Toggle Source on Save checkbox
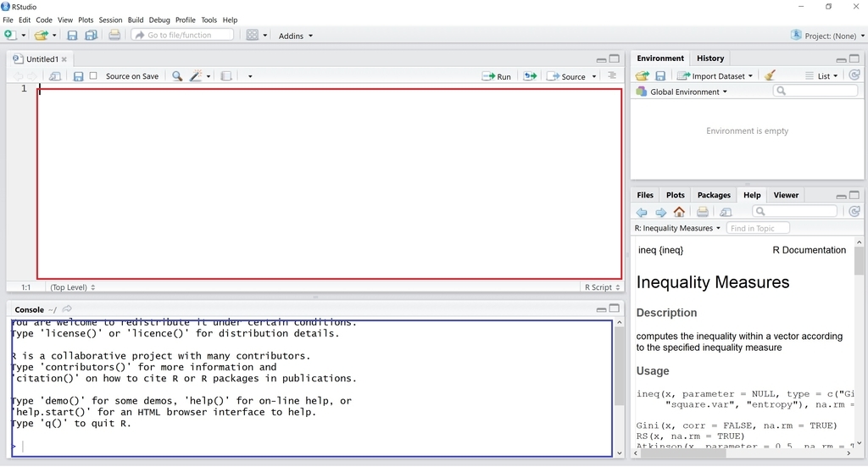Image resolution: width=868 pixels, height=467 pixels. coord(93,75)
